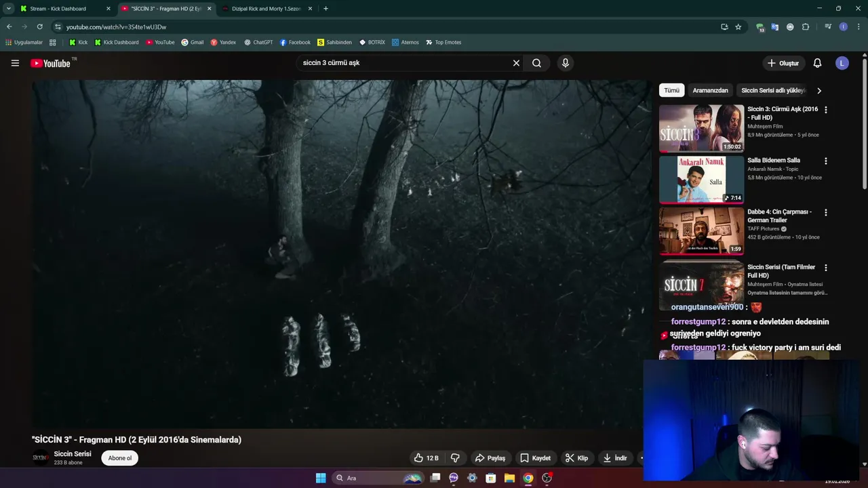This screenshot has height=488, width=868.
Task: Click the Windows taskbar Ara search box
Action: click(x=378, y=478)
